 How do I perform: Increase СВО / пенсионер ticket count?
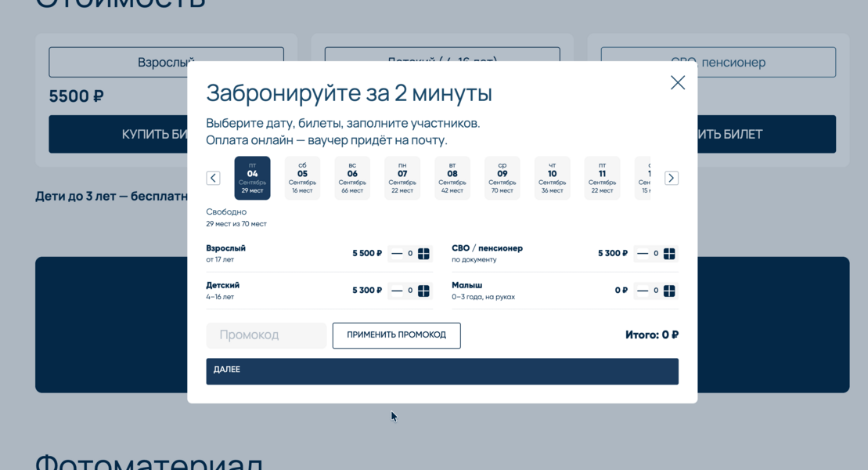point(669,253)
